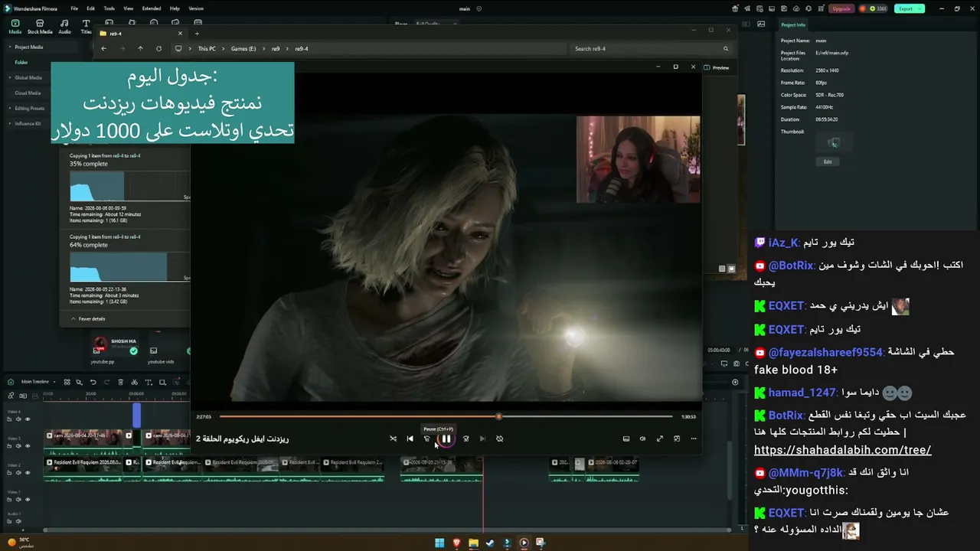Expand the Project Media section
980x551 pixels.
[11, 47]
